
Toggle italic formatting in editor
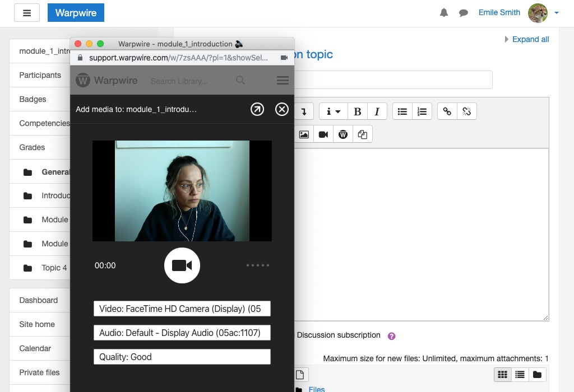tap(377, 111)
